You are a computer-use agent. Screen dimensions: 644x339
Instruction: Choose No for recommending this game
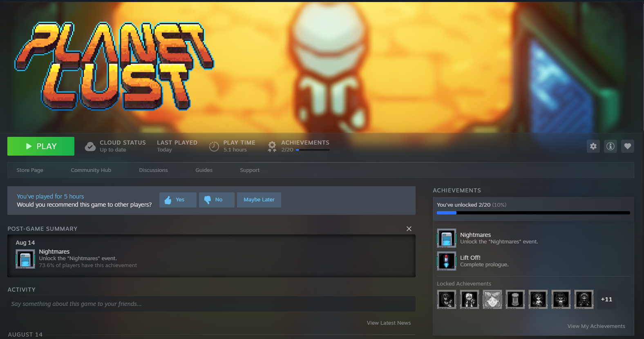click(217, 200)
